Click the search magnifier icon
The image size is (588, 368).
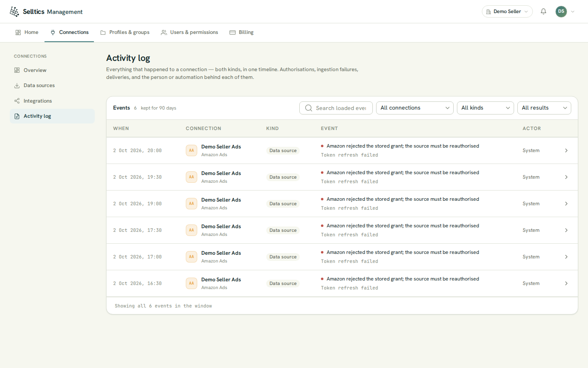coord(309,108)
